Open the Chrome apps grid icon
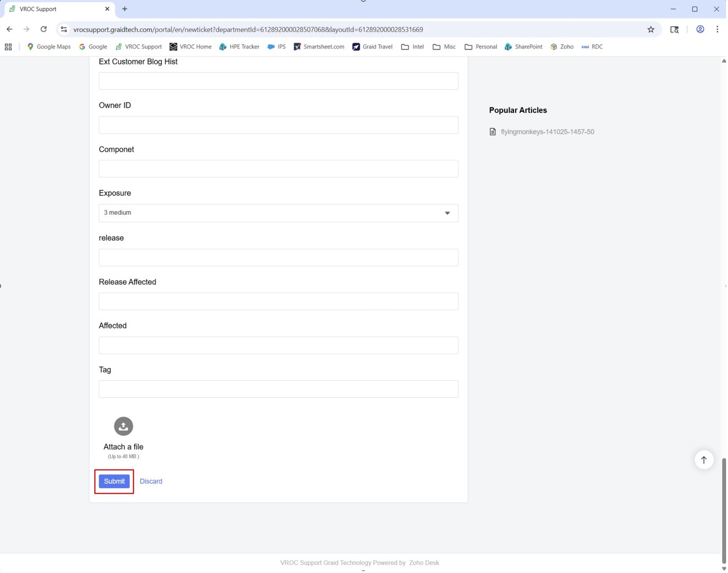The height and width of the screenshot is (573, 728). tap(8, 47)
